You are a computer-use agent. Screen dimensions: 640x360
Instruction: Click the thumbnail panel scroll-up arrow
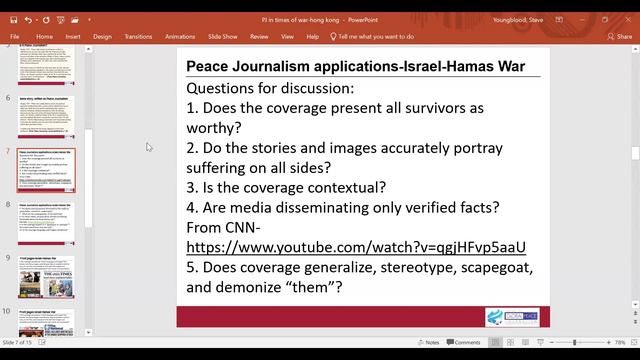(x=88, y=49)
